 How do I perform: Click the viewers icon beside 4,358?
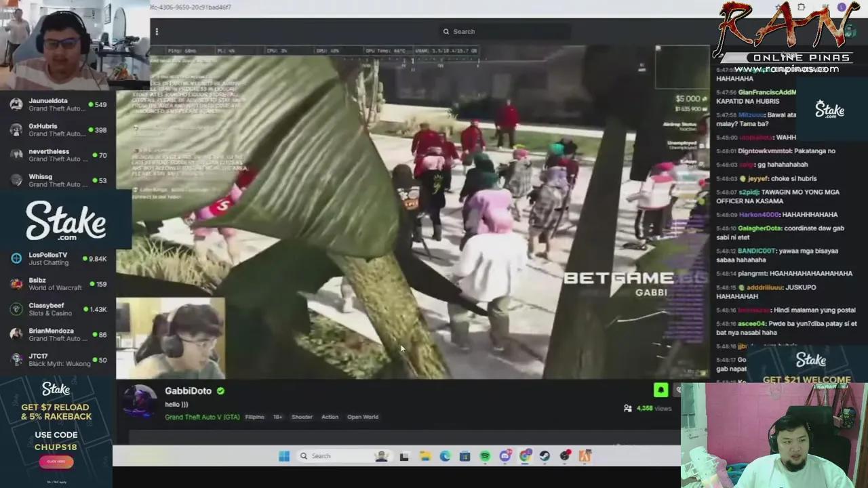click(x=628, y=408)
